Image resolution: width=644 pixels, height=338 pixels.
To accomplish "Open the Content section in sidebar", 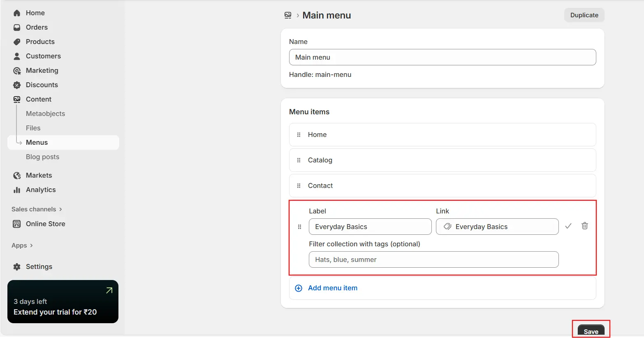I will [x=38, y=99].
